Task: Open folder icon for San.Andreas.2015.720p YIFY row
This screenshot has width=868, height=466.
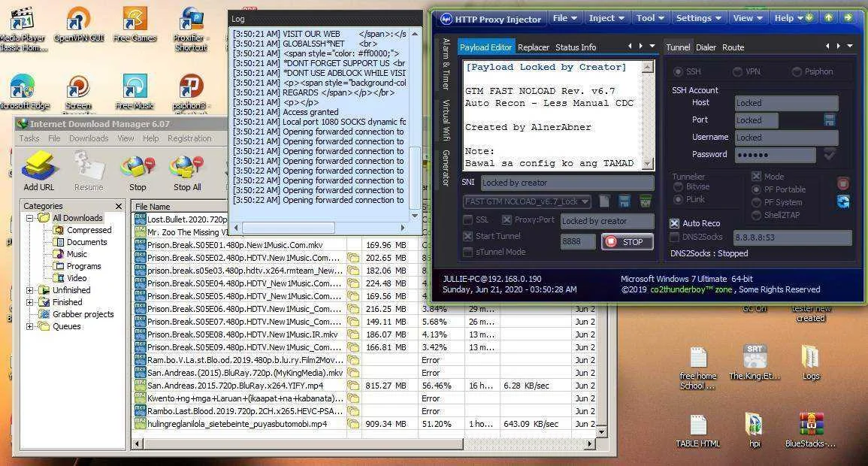Action: pos(353,386)
